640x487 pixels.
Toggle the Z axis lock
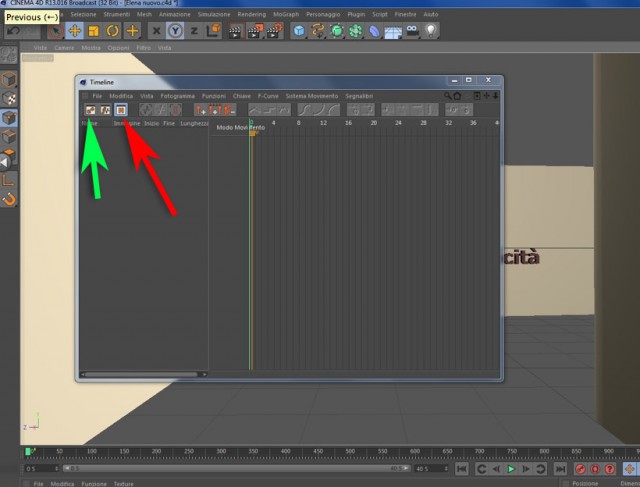194,31
